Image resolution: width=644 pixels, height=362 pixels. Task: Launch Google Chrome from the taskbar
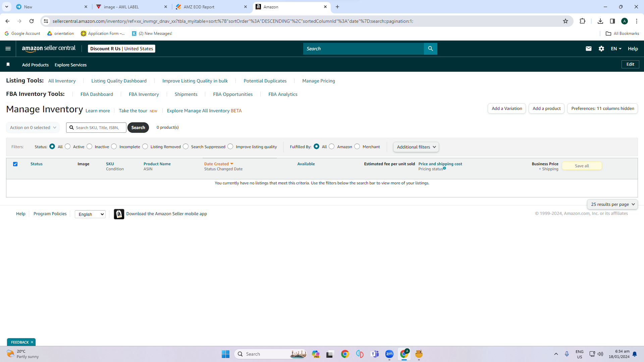(x=345, y=354)
